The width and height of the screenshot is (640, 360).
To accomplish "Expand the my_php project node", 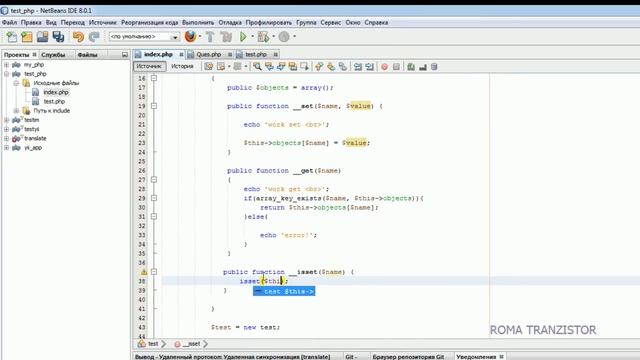I will (x=7, y=64).
